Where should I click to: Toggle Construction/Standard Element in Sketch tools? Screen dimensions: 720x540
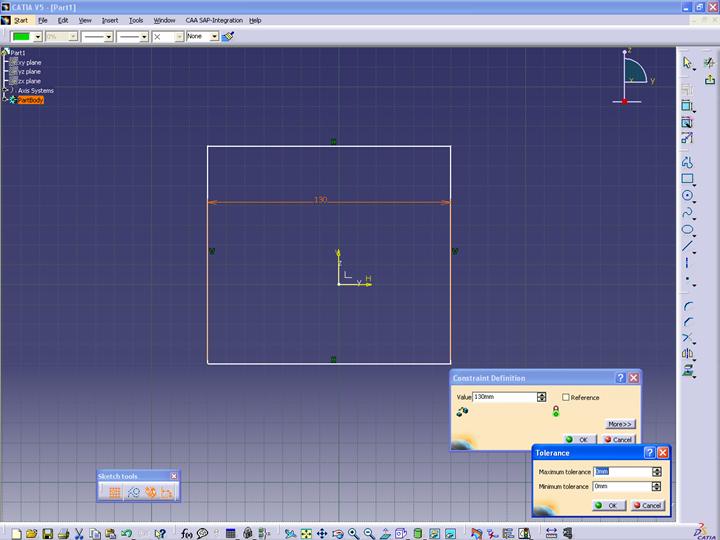pos(134,493)
